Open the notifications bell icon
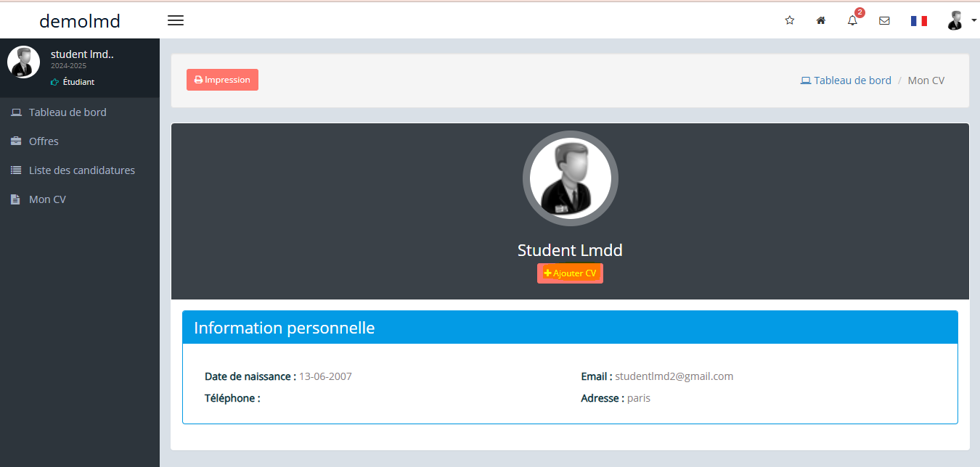The width and height of the screenshot is (980, 467). (x=853, y=20)
